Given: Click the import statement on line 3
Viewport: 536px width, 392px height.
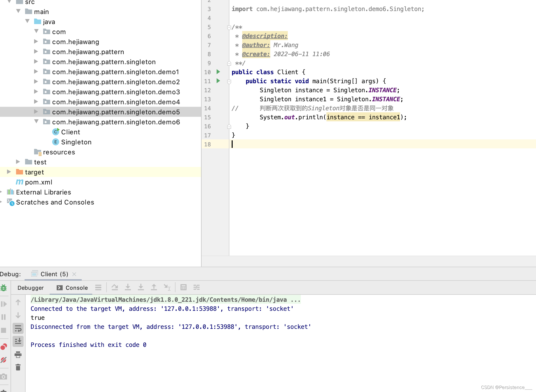Looking at the screenshot, I should coord(327,9).
